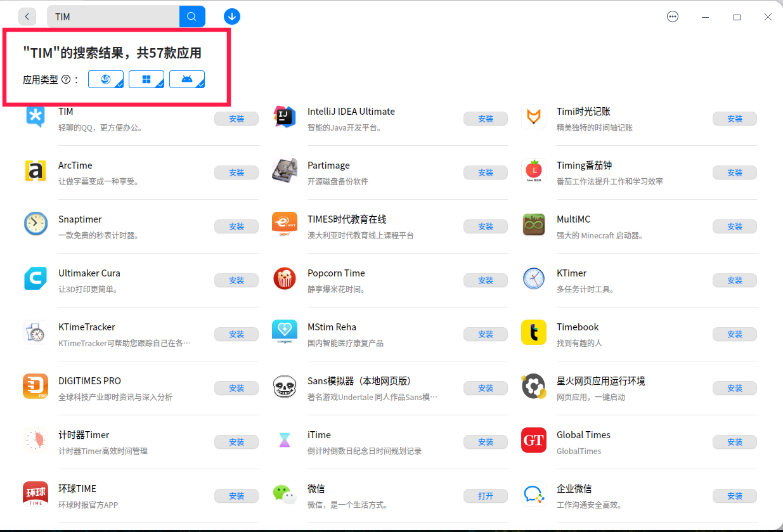Screen dimensions: 783x532
Task: Click the TIM app icon
Action: point(36,117)
